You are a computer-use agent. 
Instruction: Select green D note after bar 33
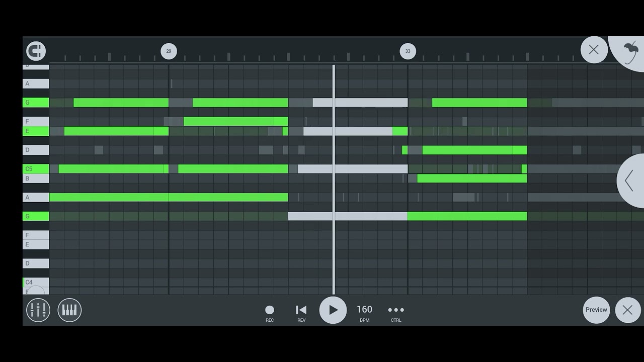pos(474,150)
